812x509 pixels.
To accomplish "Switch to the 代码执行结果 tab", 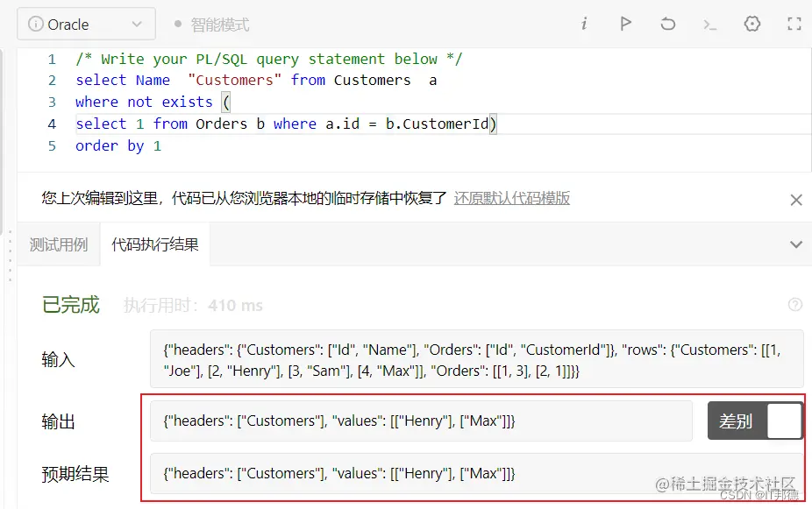I will point(155,244).
